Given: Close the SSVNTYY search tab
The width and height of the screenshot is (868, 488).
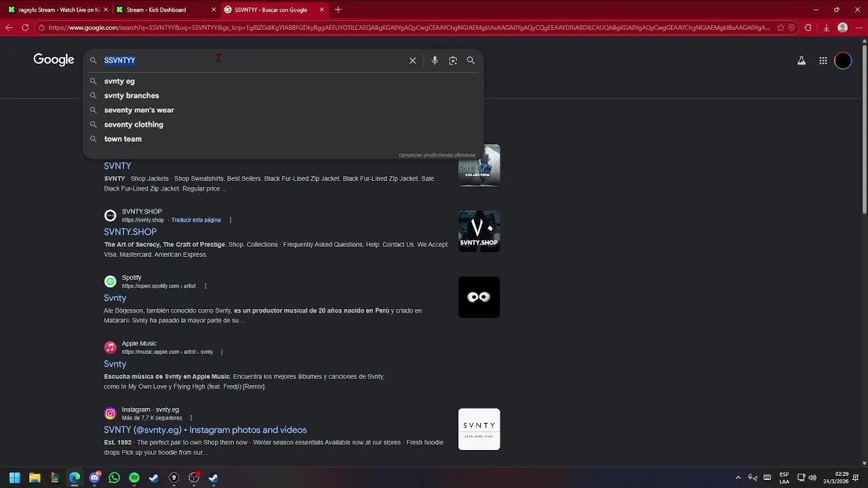Looking at the screenshot, I should coord(322,9).
